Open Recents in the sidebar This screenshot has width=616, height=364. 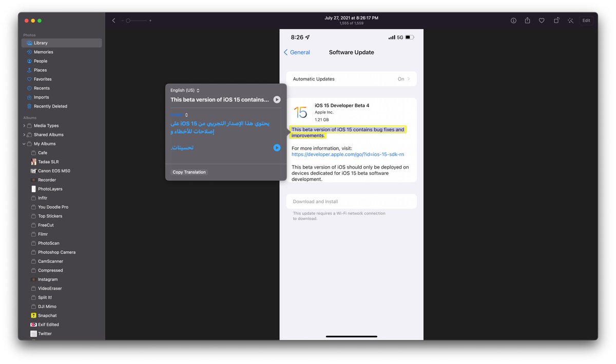pos(62,88)
